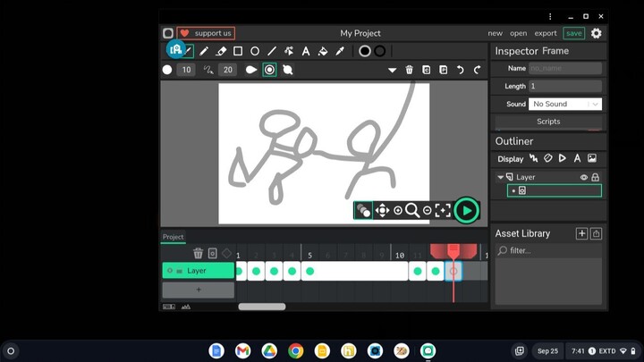Select the Eraser tool
Image resolution: width=644 pixels, height=362 pixels.
coord(221,52)
